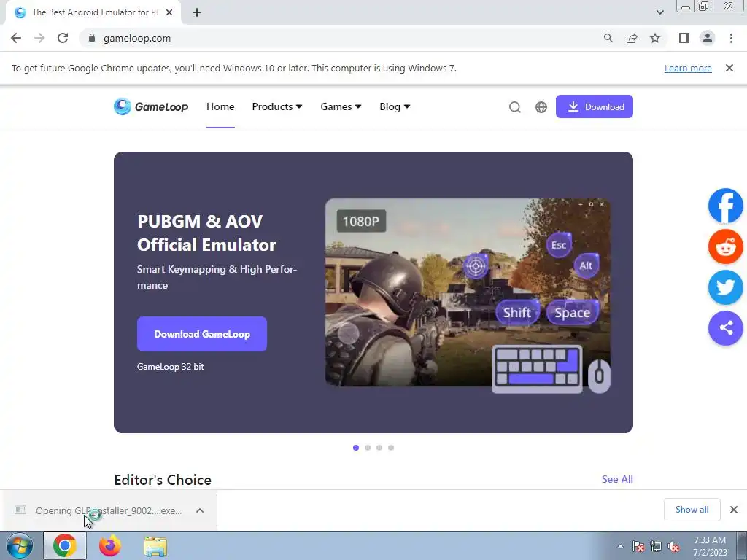Dismiss the Windows 7 update notice
The width and height of the screenshot is (747, 560).
(729, 68)
